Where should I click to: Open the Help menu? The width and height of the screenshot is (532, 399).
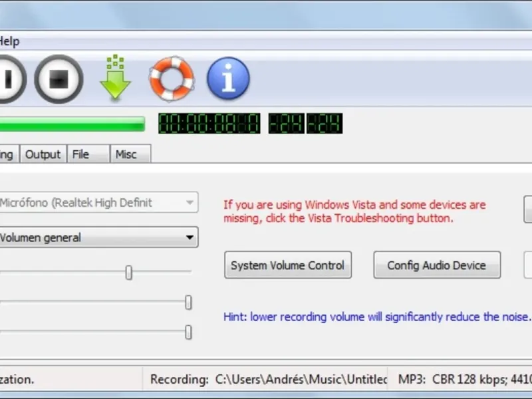pyautogui.click(x=9, y=41)
